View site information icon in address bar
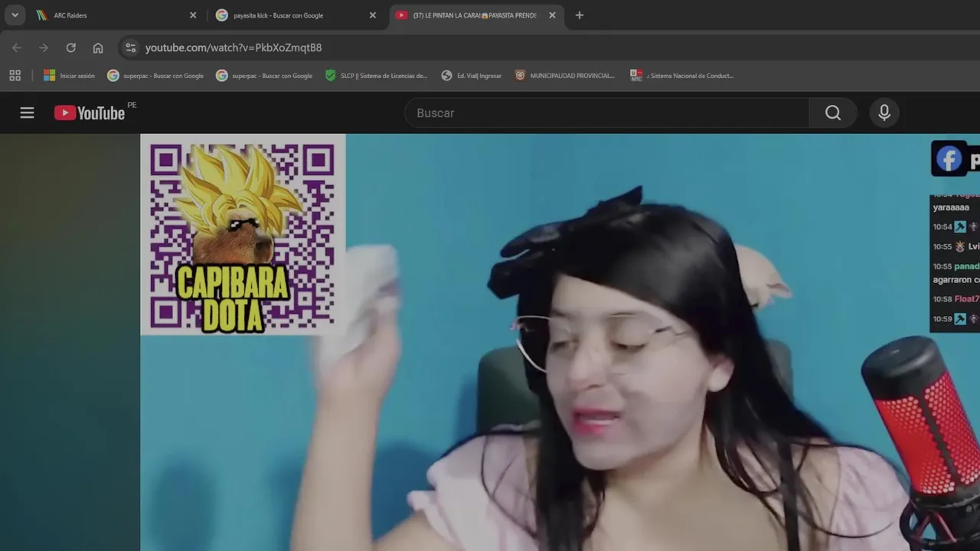980x551 pixels. (131, 47)
